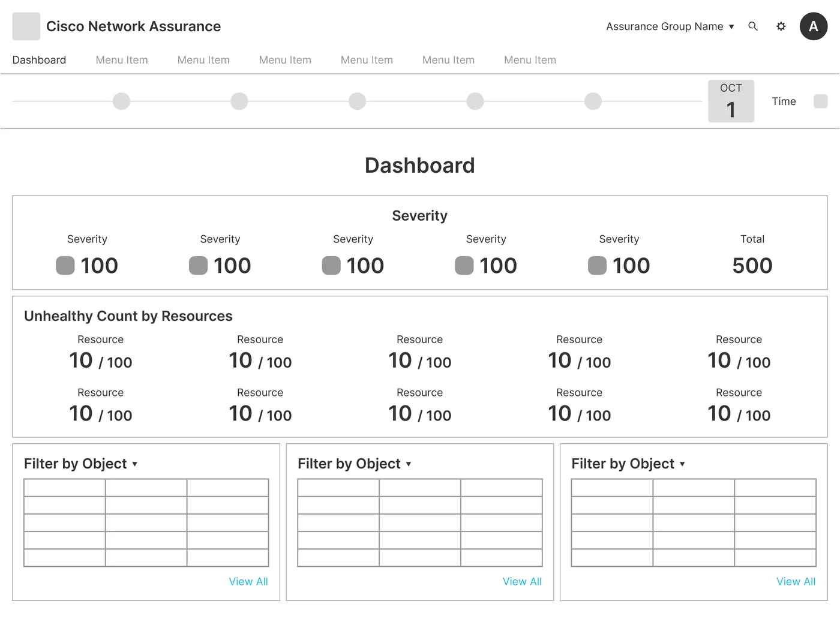The height and width of the screenshot is (619, 840).
Task: Select the middle timeline marker dot
Action: click(357, 101)
